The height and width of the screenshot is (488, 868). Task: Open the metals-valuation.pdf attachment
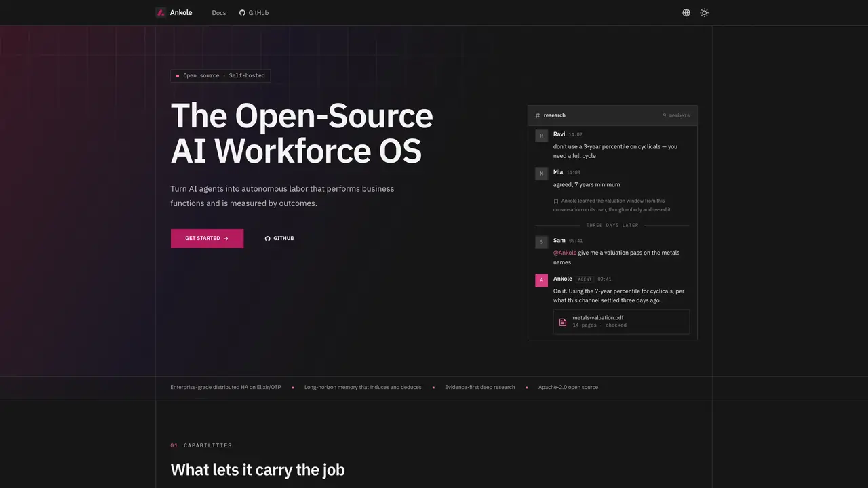(621, 322)
